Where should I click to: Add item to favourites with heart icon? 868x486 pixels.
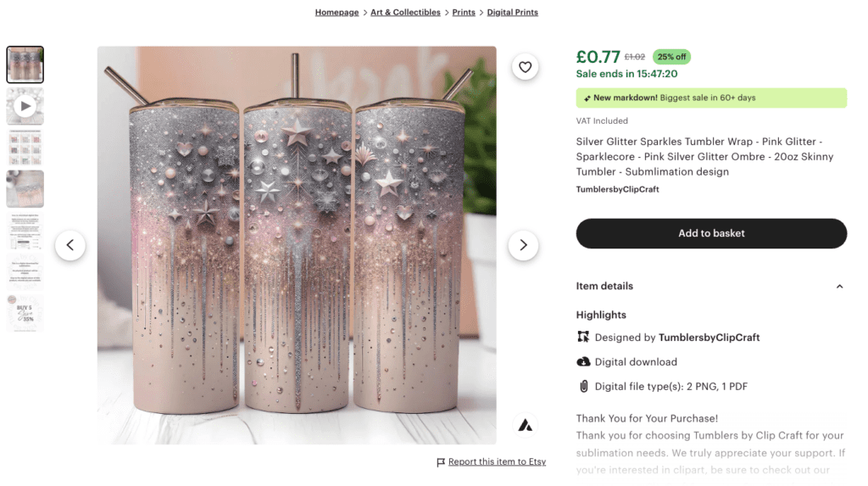click(x=526, y=67)
